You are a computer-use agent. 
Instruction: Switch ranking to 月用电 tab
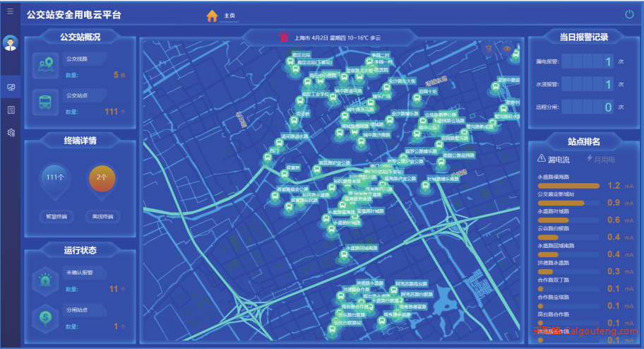600,160
